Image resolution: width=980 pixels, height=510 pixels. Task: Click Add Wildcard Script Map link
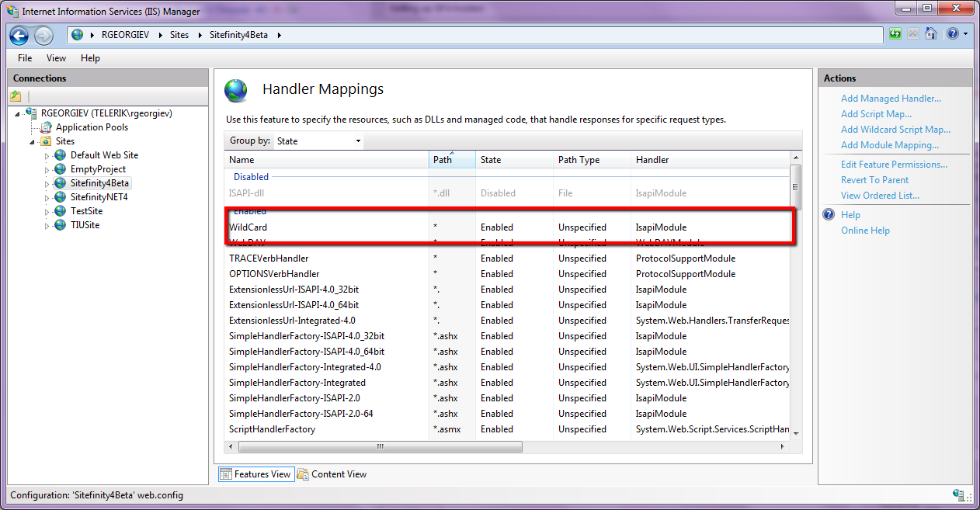(895, 130)
